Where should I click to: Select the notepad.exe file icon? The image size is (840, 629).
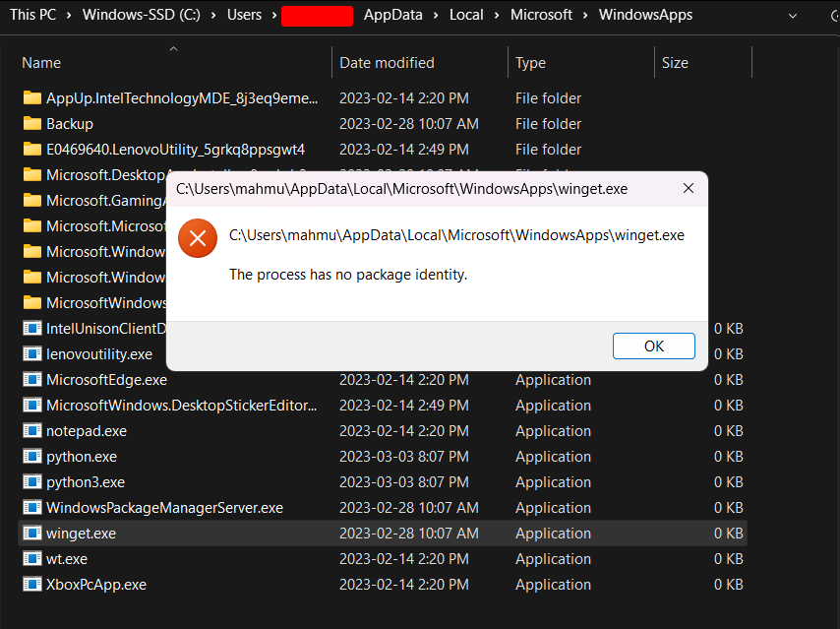tap(32, 430)
